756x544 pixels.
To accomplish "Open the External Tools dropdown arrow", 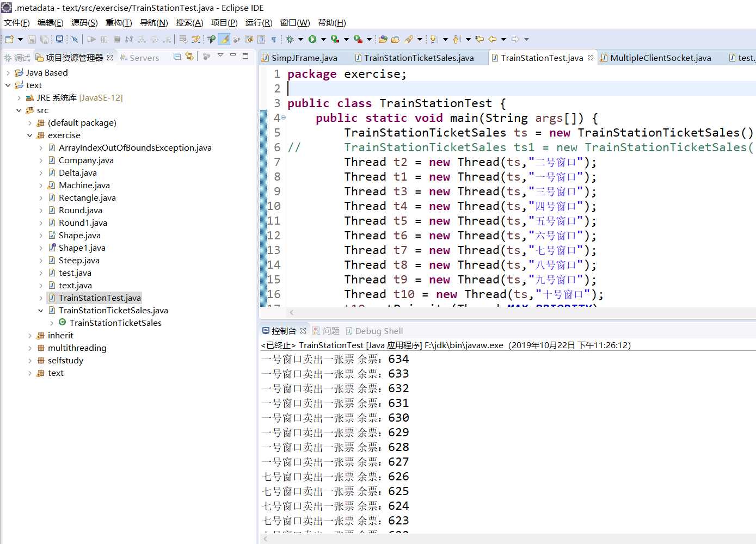I will coord(369,39).
